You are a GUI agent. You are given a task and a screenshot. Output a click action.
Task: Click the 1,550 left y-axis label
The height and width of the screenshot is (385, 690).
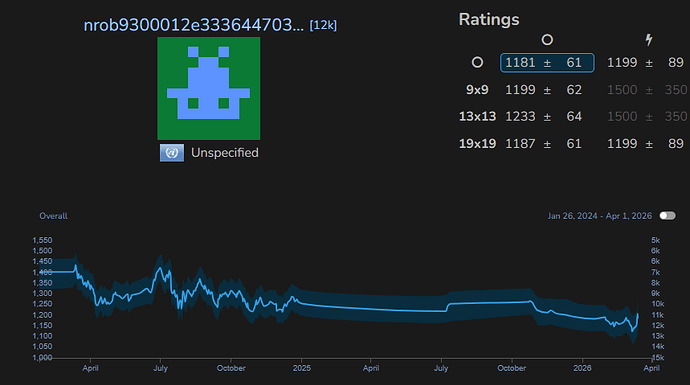point(42,240)
